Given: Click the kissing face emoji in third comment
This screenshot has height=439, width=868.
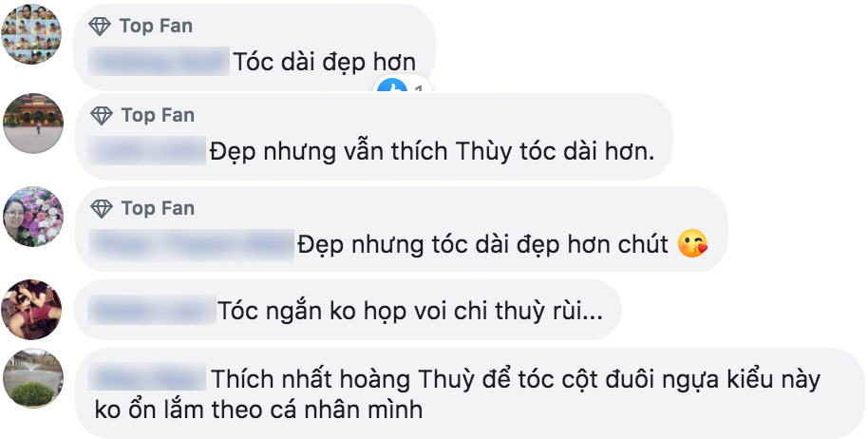Looking at the screenshot, I should pos(692,243).
